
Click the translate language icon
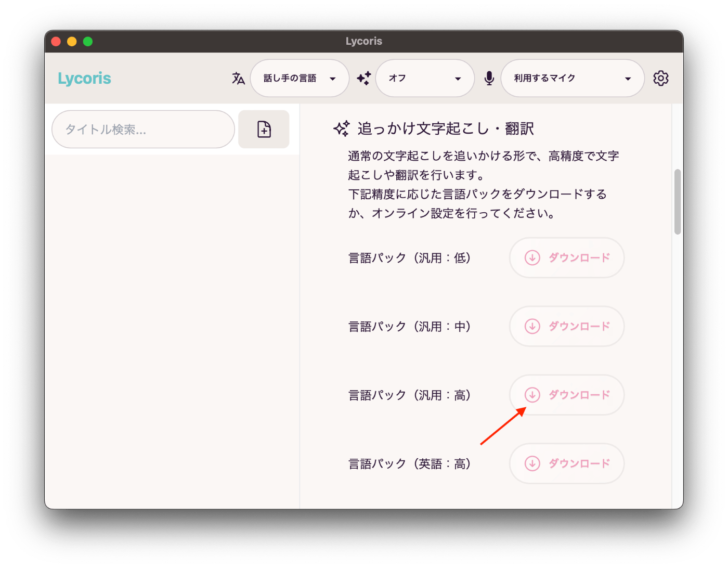pyautogui.click(x=238, y=78)
